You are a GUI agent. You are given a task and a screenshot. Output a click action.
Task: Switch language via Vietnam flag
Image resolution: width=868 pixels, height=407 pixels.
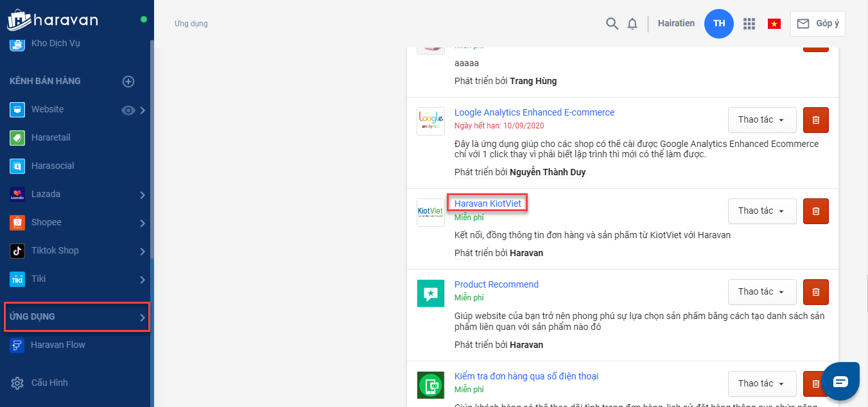(x=774, y=24)
